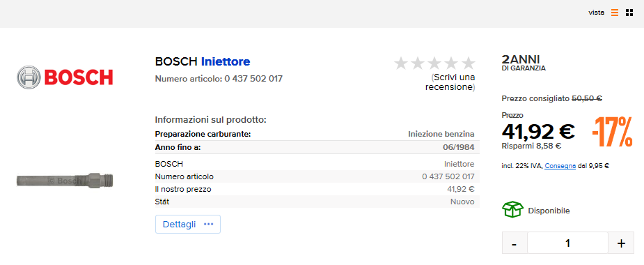Click the 'vista' label
Viewport: 644px width, 265px height.
click(x=596, y=13)
